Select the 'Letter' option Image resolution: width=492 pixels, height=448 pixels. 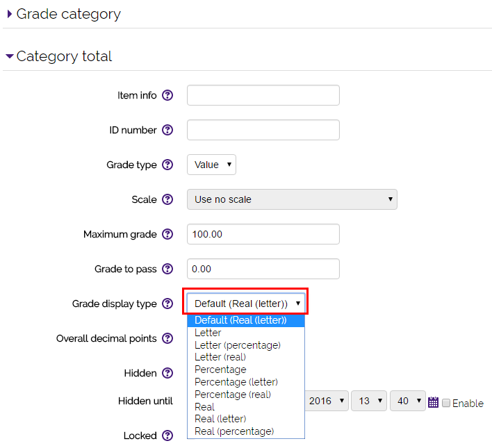246,333
